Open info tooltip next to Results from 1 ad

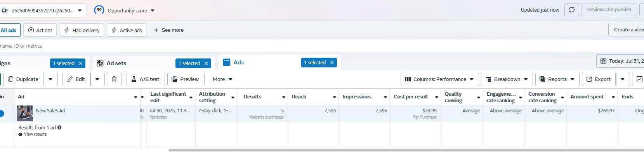coord(59,127)
